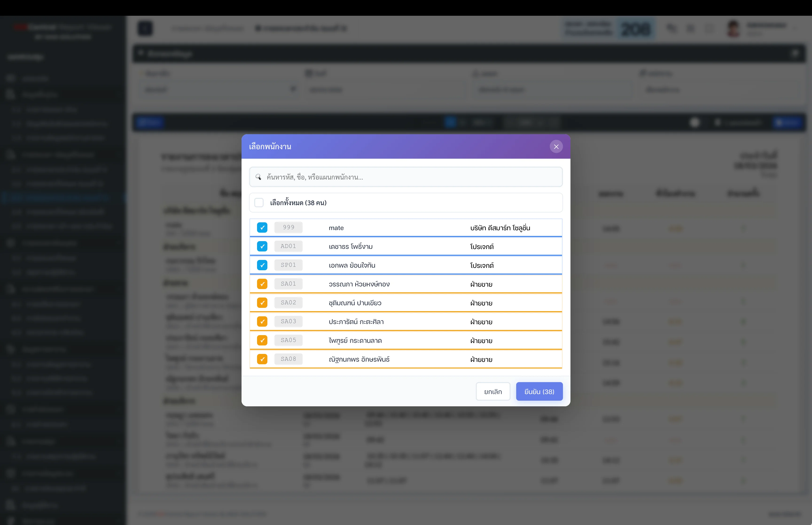Screen dimensions: 812x525
Task: Click the magnifier icon in search box
Action: [258, 177]
